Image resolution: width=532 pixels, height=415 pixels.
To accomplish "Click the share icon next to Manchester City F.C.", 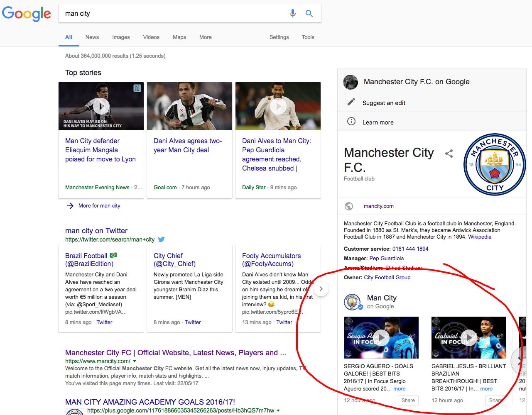I will click(449, 154).
